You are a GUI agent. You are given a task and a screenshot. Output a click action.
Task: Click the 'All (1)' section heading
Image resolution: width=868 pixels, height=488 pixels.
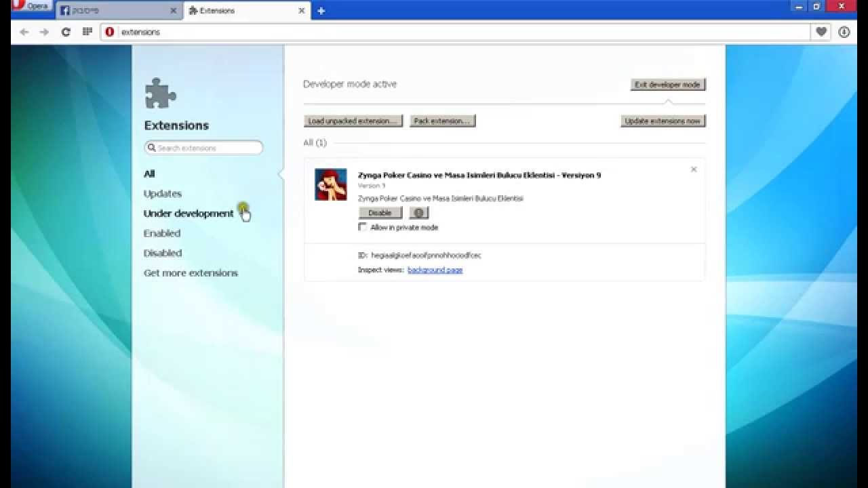point(315,142)
